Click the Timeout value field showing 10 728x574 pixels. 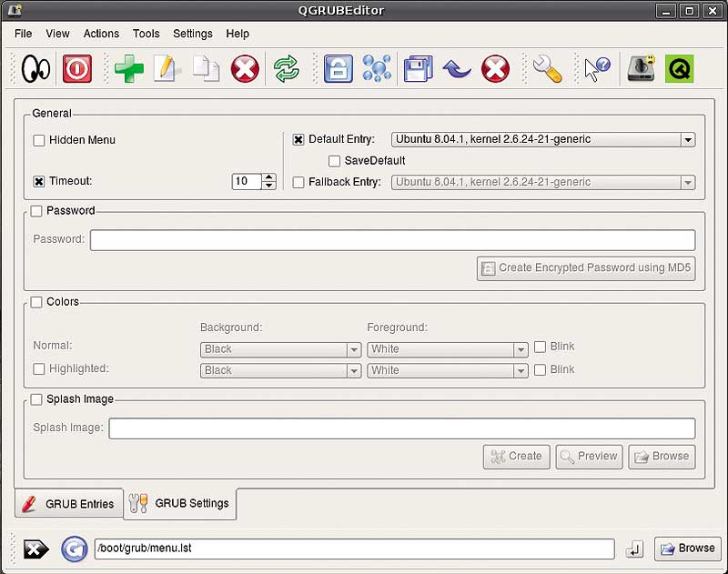(x=247, y=181)
